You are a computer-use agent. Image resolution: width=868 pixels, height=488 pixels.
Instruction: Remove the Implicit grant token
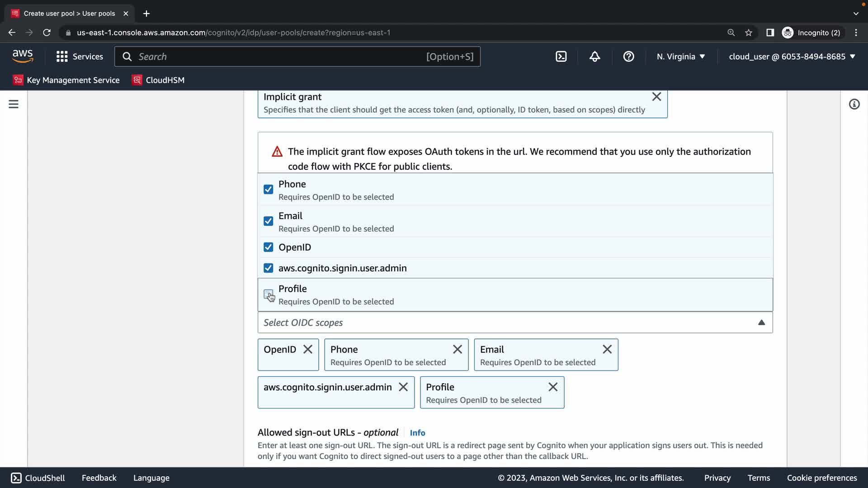[656, 97]
